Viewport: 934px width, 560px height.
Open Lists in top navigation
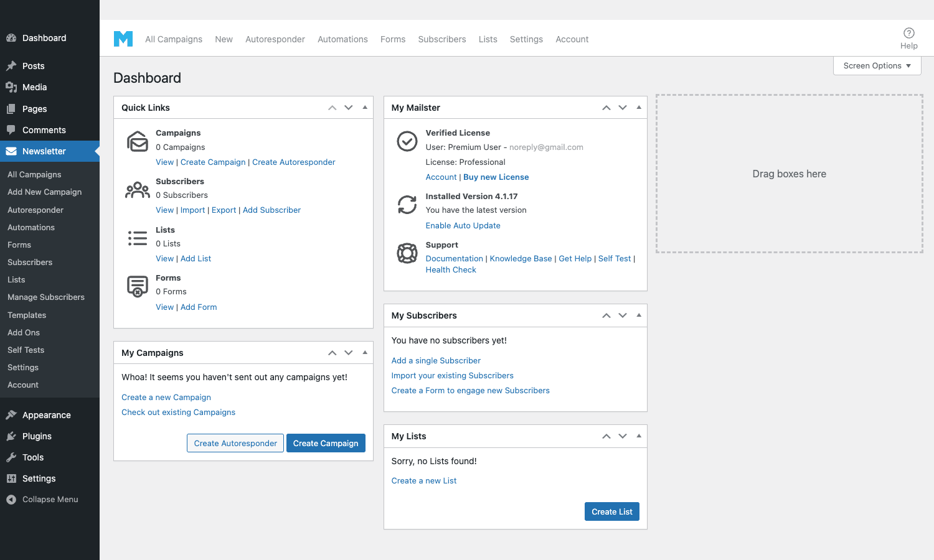coord(488,39)
